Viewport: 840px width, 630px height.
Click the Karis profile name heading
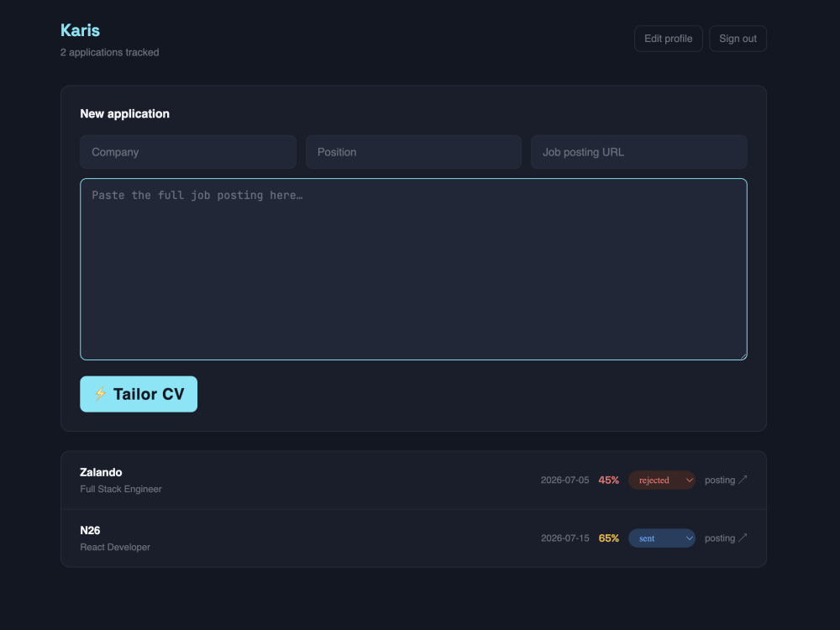[x=80, y=30]
